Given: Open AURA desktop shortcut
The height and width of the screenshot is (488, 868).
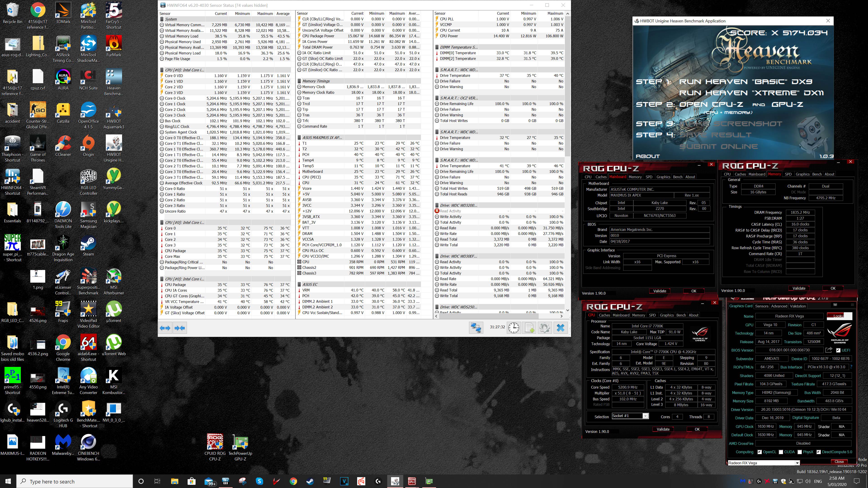Looking at the screenshot, I should point(63,80).
